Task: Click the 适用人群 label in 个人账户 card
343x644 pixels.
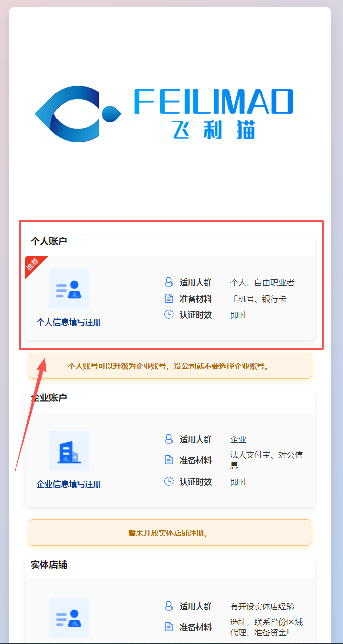Action: tap(196, 282)
